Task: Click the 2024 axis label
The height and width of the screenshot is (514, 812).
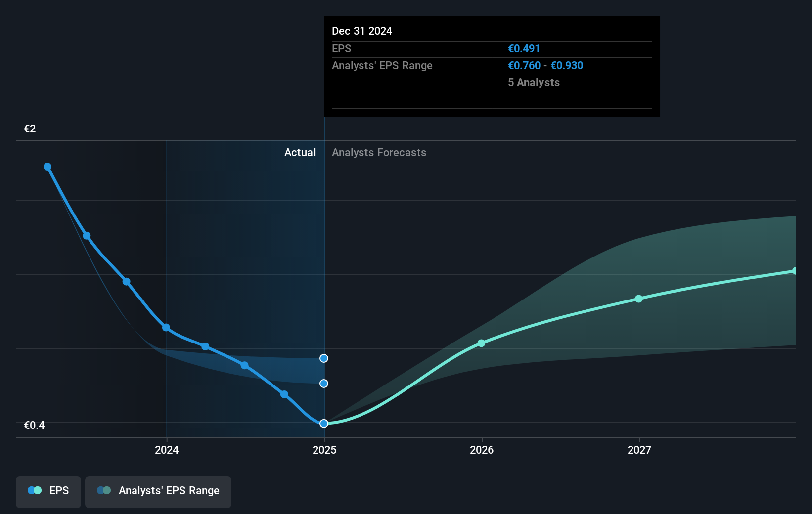Action: pyautogui.click(x=167, y=450)
